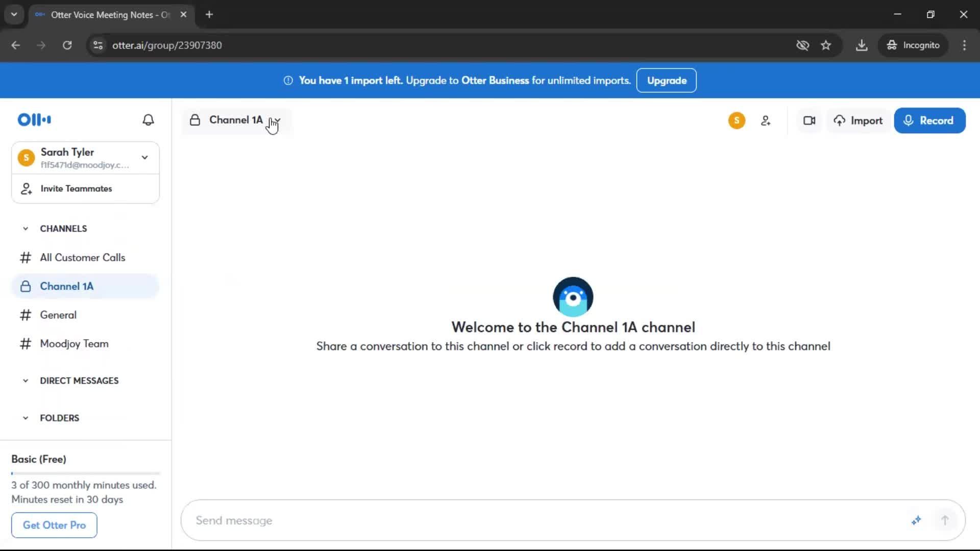Click Invite Teammates

point(85,189)
